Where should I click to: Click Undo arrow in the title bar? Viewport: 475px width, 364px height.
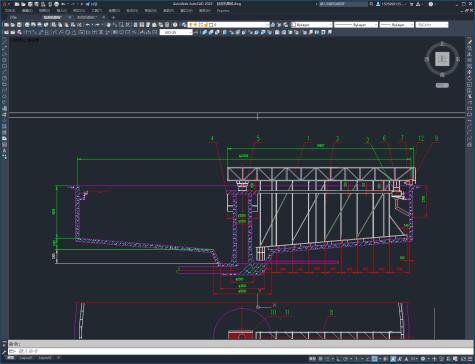coord(63,4)
